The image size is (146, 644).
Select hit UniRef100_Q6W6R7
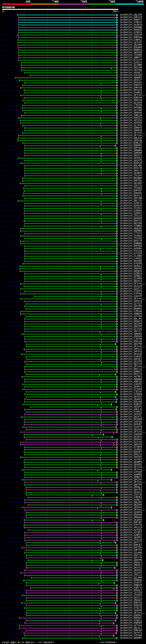pos(131,77)
